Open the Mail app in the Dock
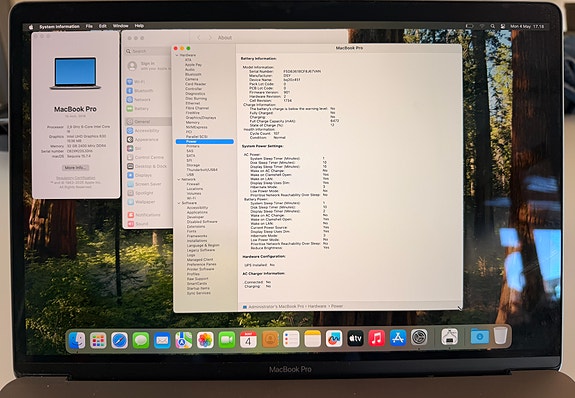The height and width of the screenshot is (398, 575). (x=162, y=340)
